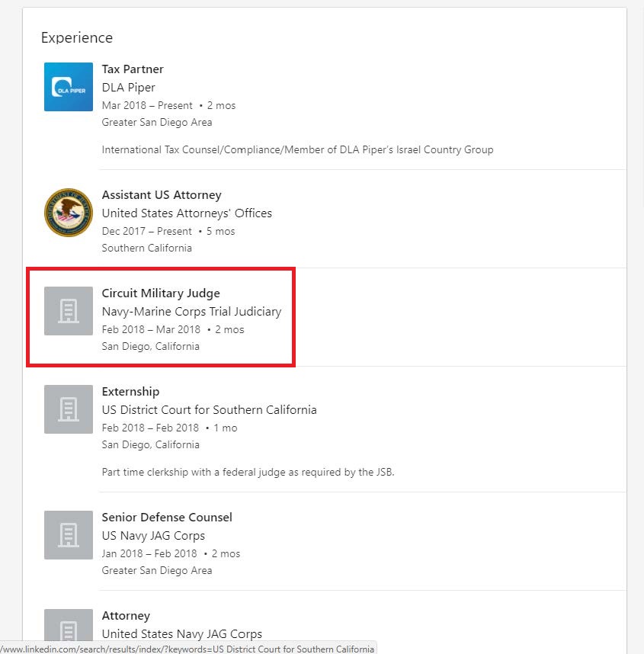Click US District Court for Southern California

[x=209, y=410]
